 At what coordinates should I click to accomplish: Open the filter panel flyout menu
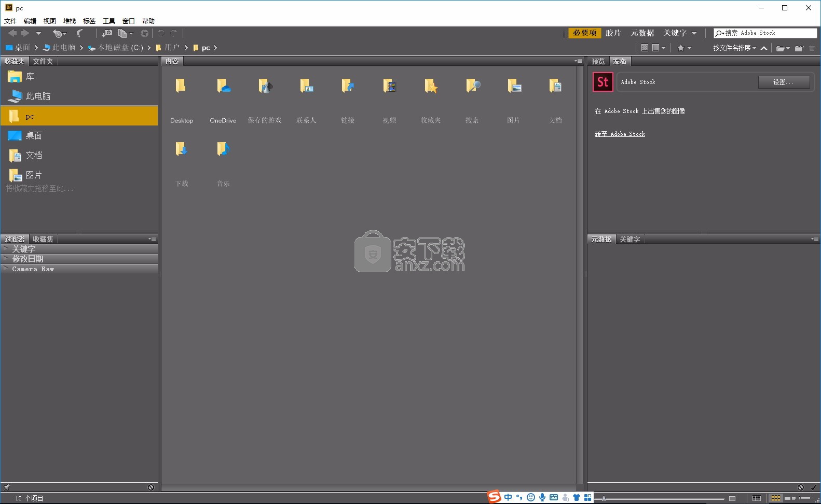(x=152, y=239)
